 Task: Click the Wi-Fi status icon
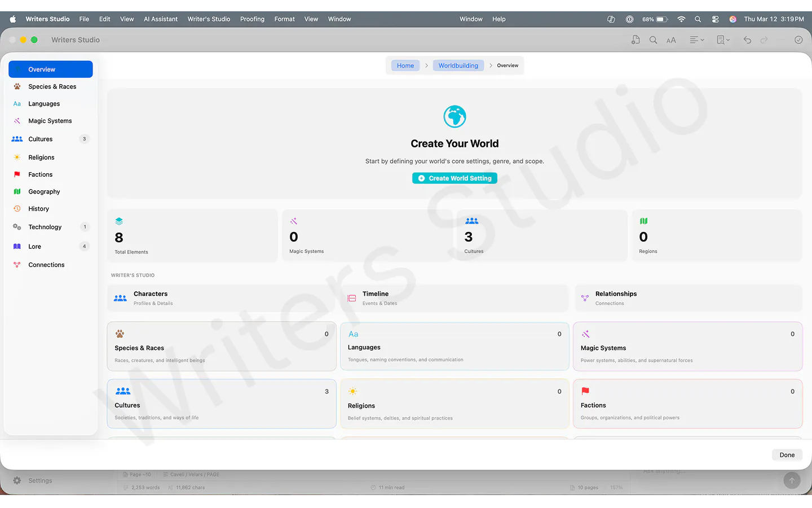coord(681,19)
